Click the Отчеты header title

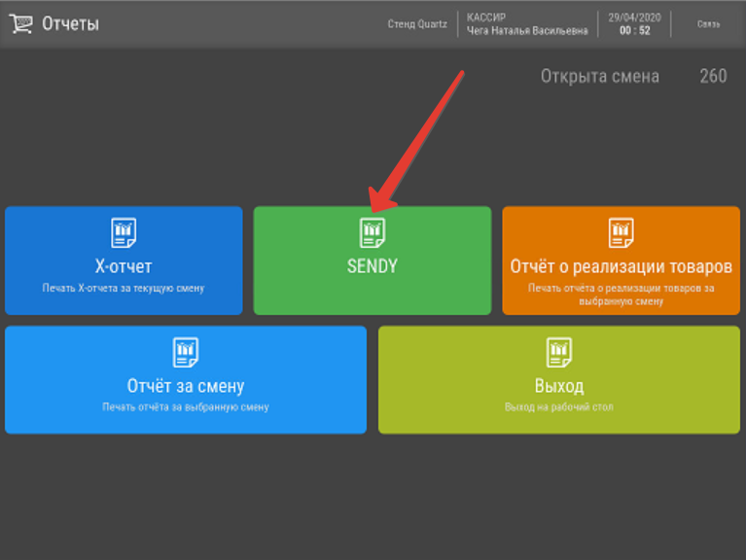coord(70,23)
